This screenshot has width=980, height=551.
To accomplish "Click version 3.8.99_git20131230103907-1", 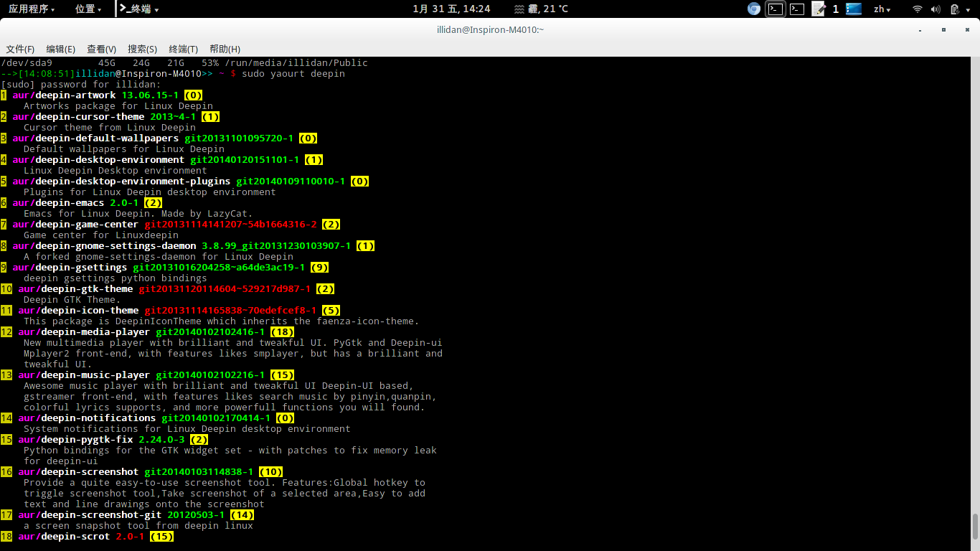I will pos(276,245).
